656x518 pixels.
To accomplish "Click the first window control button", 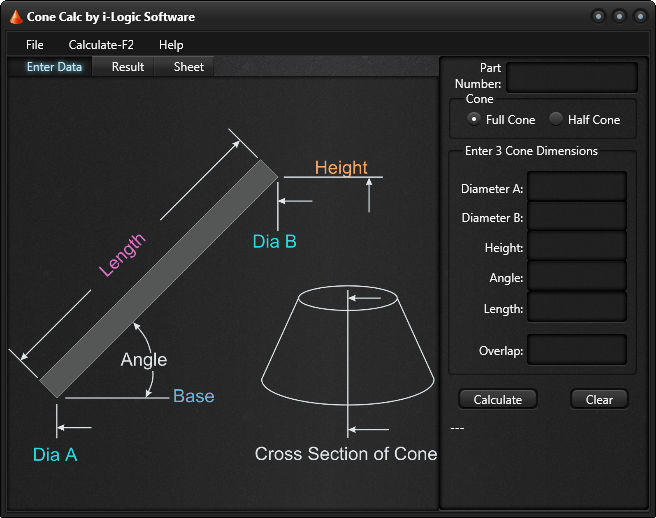I will pos(599,17).
